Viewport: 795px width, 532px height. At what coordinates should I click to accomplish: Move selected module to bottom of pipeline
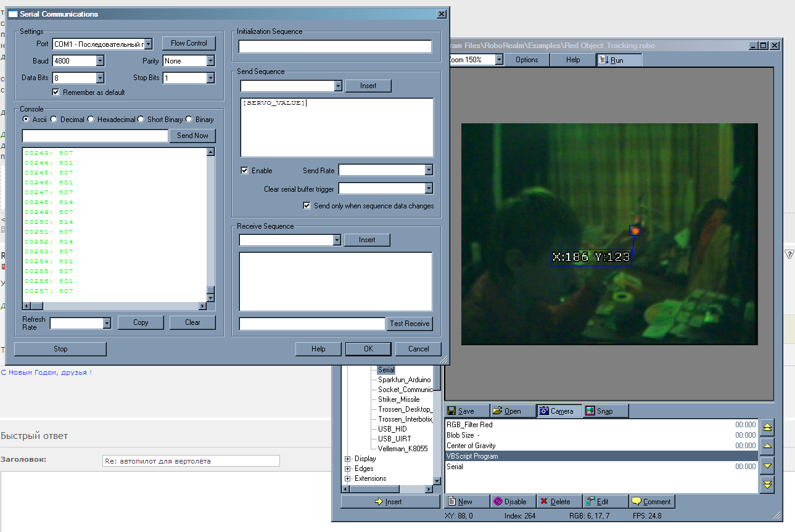point(767,485)
